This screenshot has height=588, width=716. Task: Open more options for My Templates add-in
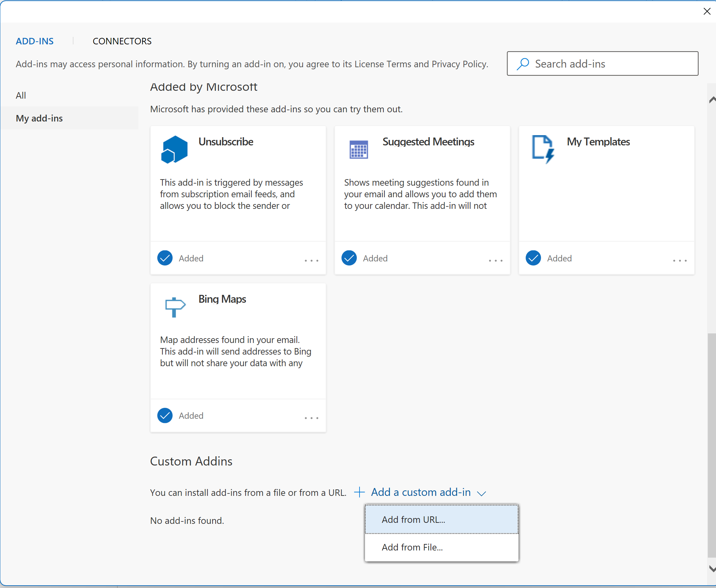[x=680, y=260]
